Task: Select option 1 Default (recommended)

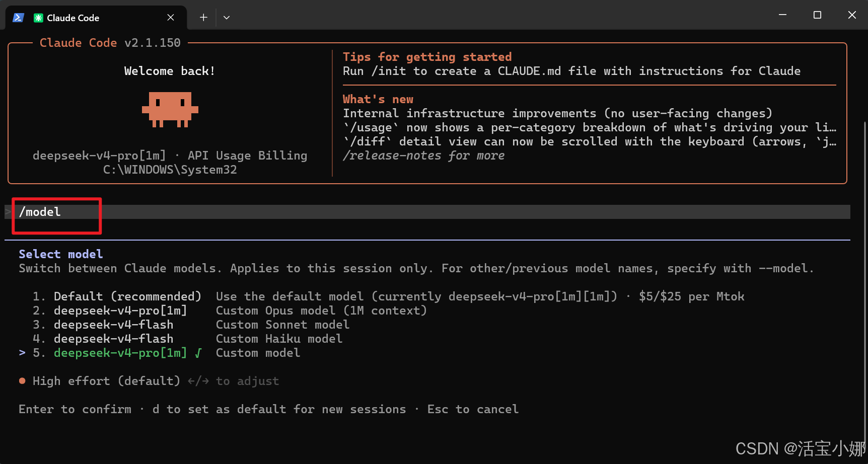Action: pyautogui.click(x=389, y=296)
